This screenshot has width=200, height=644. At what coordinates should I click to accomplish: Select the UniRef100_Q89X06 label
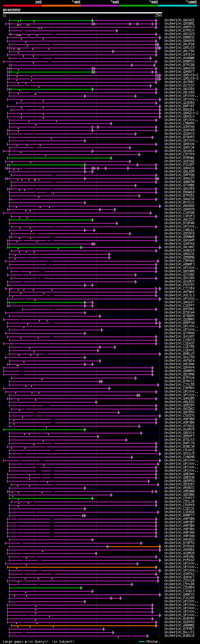click(x=179, y=144)
